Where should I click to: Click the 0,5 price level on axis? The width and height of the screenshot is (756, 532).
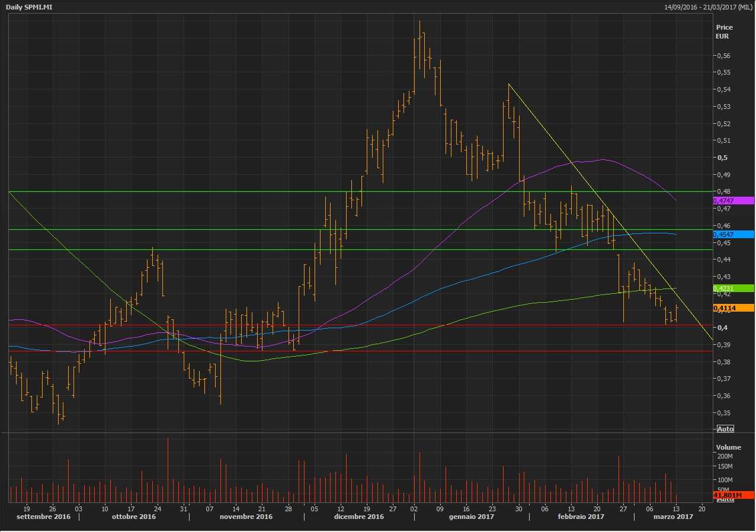tap(722, 158)
